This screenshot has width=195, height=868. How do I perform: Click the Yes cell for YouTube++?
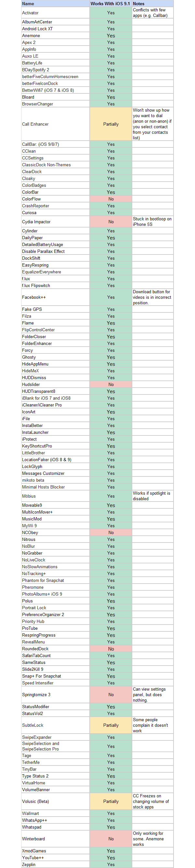(111, 858)
